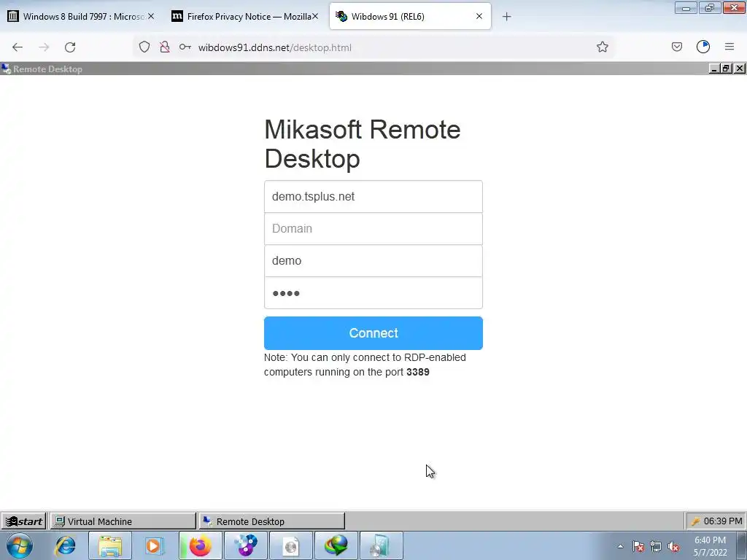The width and height of the screenshot is (747, 560).
Task: Click the browser Back arrow
Action: (18, 47)
